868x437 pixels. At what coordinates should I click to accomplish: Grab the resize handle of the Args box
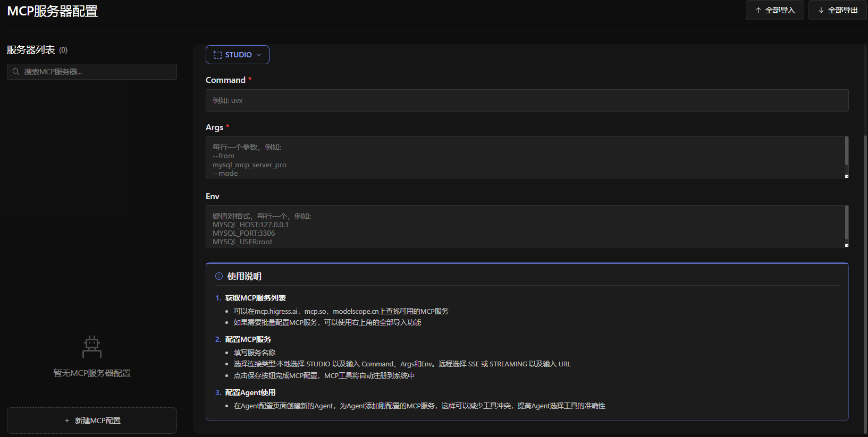pos(846,176)
